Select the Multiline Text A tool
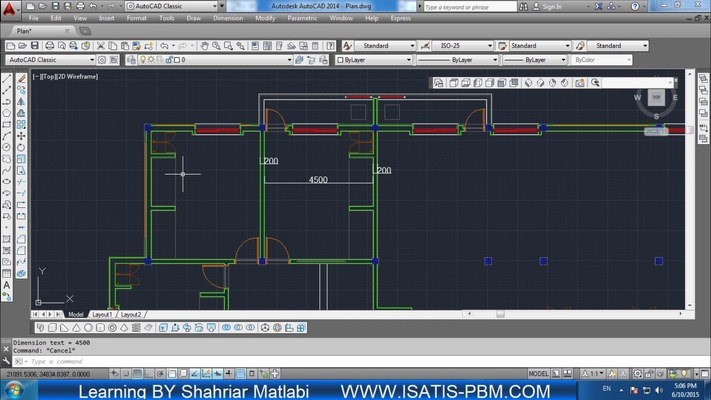 7,285
